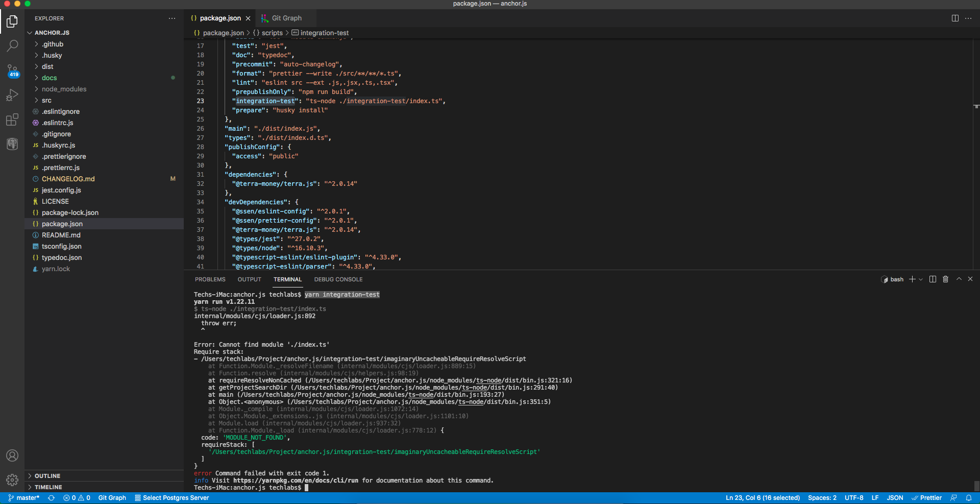Viewport: 980px width, 504px height.
Task: Change file encoding UTF-8
Action: pos(854,498)
